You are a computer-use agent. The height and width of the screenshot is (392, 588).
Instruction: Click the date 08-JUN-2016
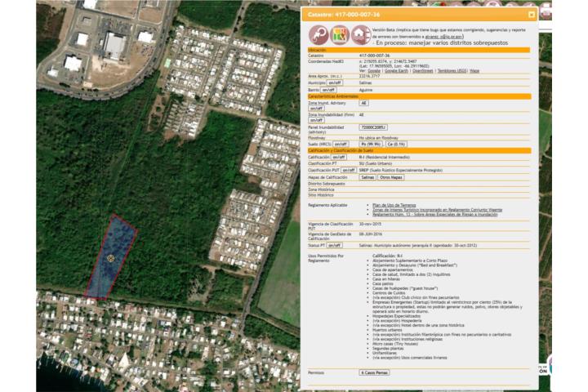tap(370, 234)
